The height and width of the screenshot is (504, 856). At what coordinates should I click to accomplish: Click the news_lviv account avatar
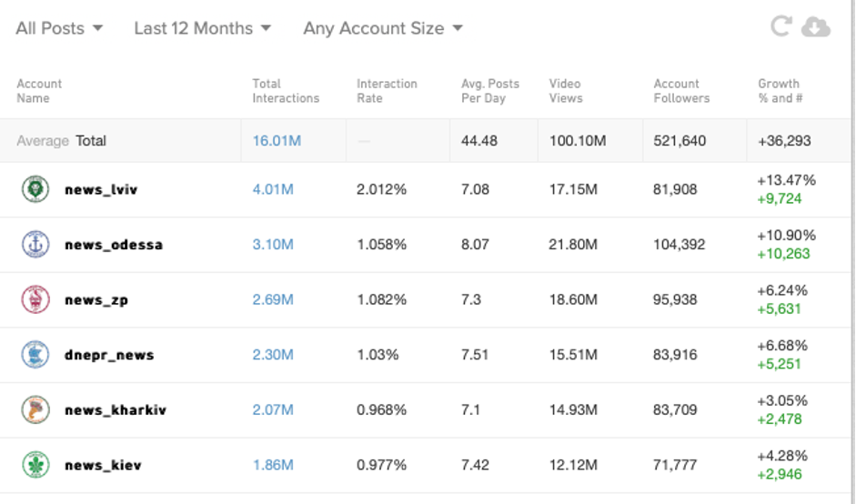[35, 189]
